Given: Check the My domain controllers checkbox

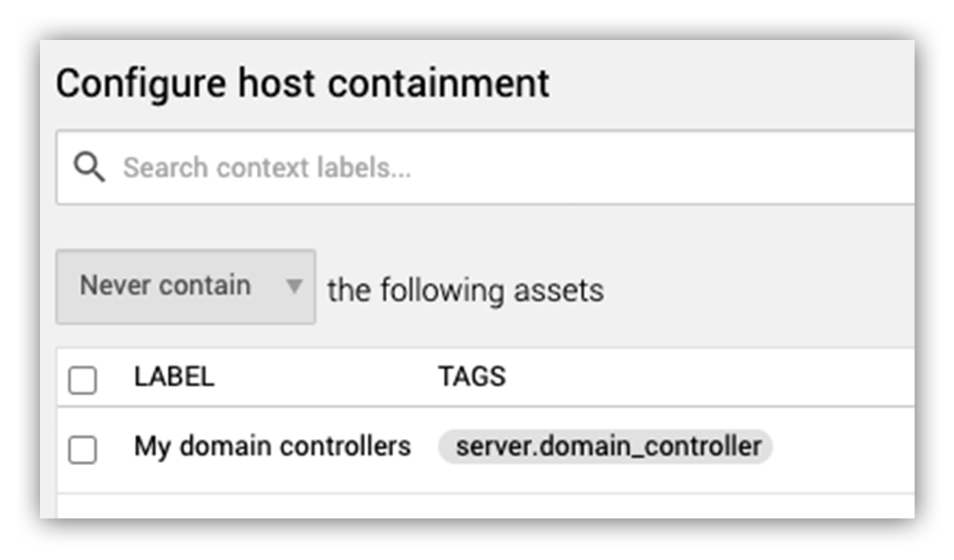Looking at the screenshot, I should (x=82, y=449).
